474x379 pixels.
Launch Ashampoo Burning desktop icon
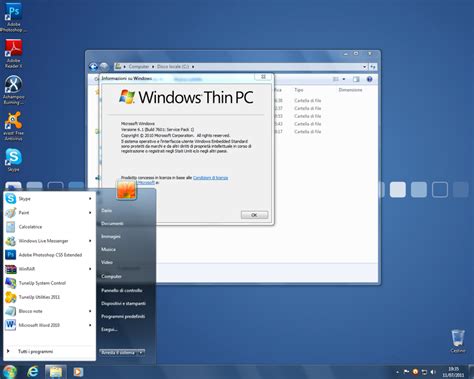13,90
